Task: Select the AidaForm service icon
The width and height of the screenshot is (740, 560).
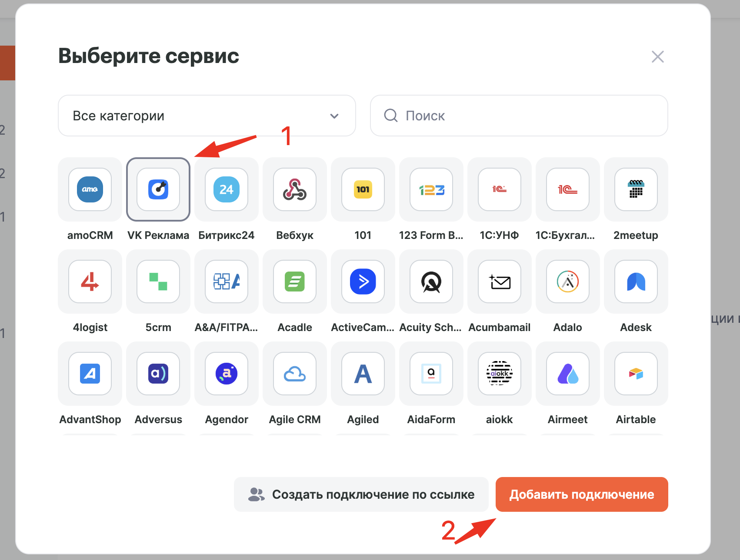Action: click(431, 374)
